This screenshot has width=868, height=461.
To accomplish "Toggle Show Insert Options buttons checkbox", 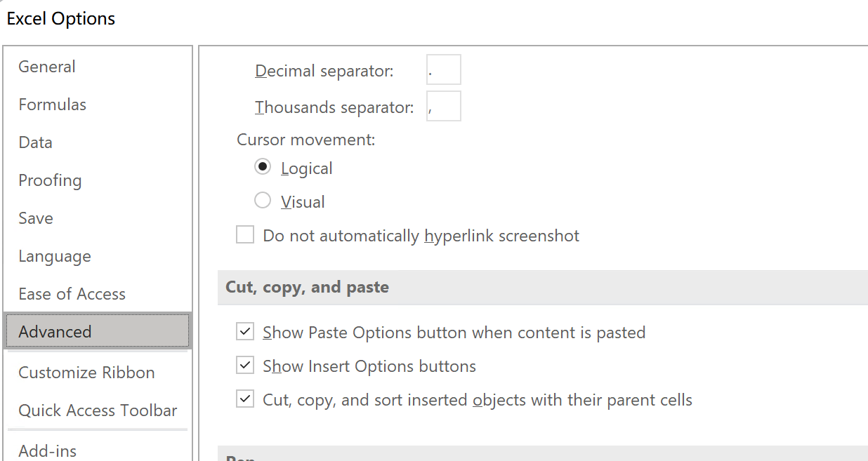I will pyautogui.click(x=245, y=366).
